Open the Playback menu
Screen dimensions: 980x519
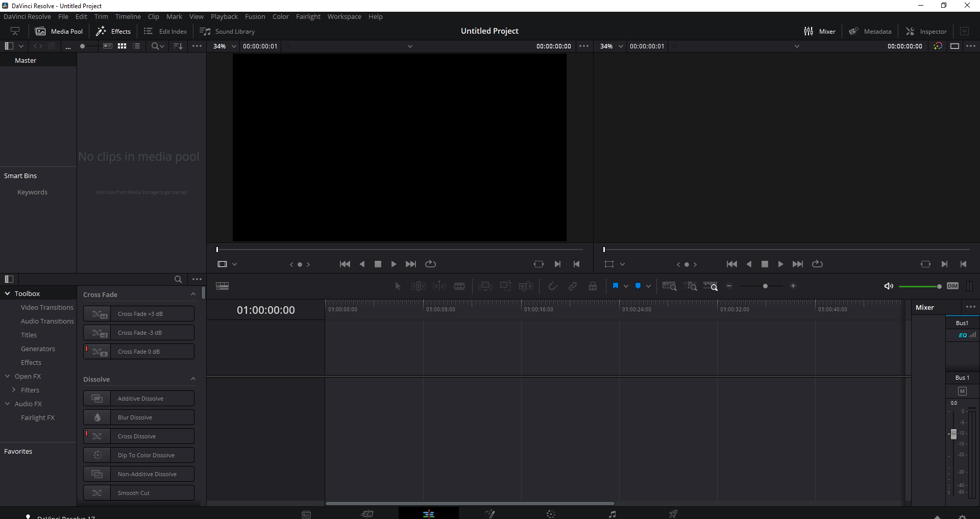[224, 16]
